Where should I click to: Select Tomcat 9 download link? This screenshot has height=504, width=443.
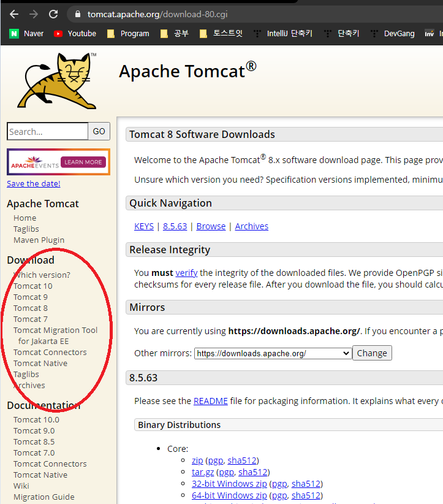[x=31, y=297]
